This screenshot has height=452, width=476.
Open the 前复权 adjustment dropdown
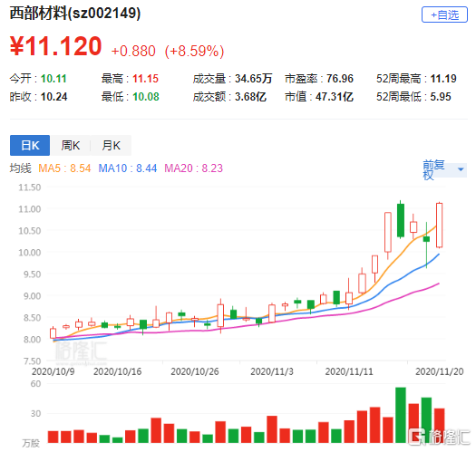(444, 170)
